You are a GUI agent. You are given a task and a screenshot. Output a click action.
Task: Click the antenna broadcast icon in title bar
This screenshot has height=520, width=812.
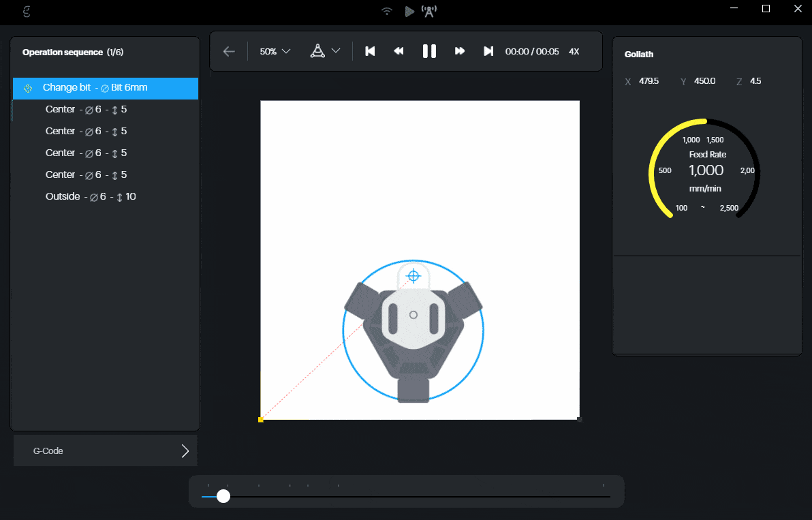(x=429, y=11)
